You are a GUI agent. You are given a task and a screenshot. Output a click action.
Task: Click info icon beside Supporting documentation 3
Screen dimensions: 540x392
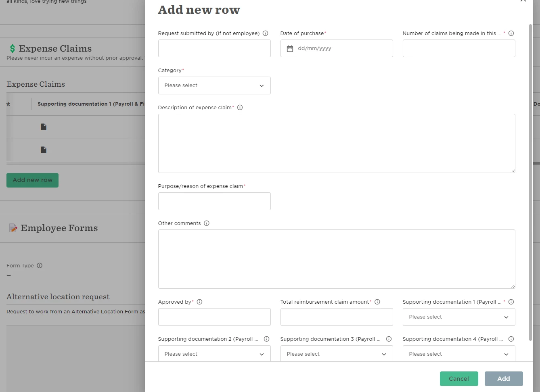(x=389, y=339)
